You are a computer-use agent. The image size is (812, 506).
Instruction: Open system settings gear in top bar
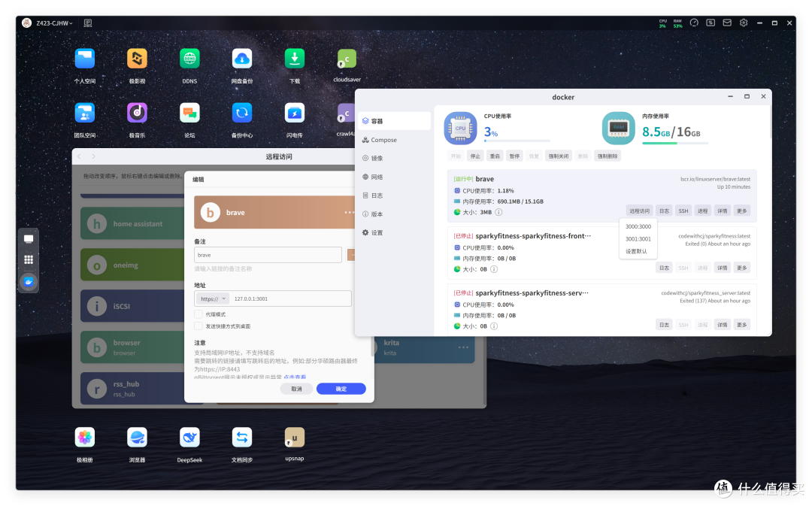coord(744,23)
